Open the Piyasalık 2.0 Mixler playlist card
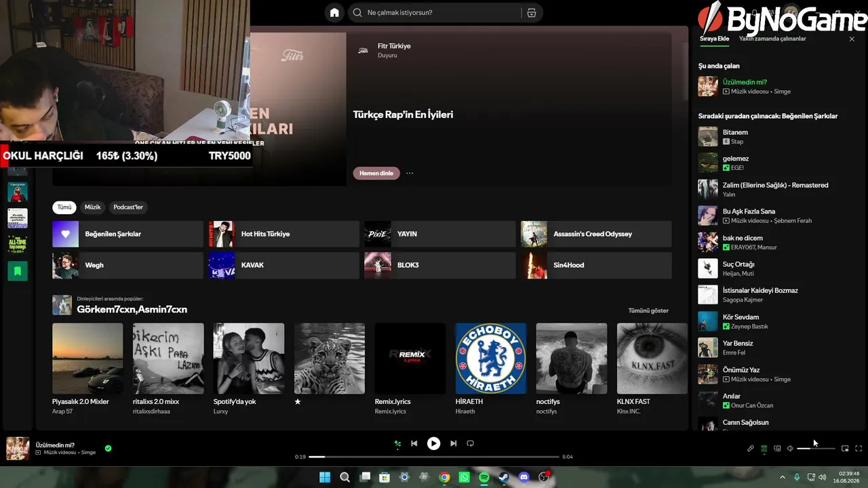The image size is (868, 488). pyautogui.click(x=87, y=369)
